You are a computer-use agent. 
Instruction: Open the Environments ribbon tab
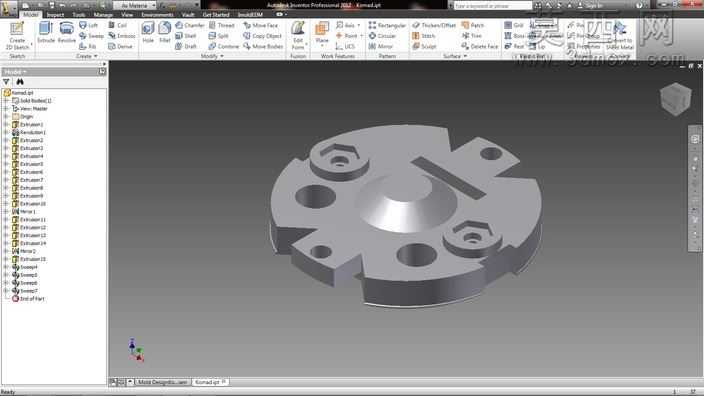[157, 14]
